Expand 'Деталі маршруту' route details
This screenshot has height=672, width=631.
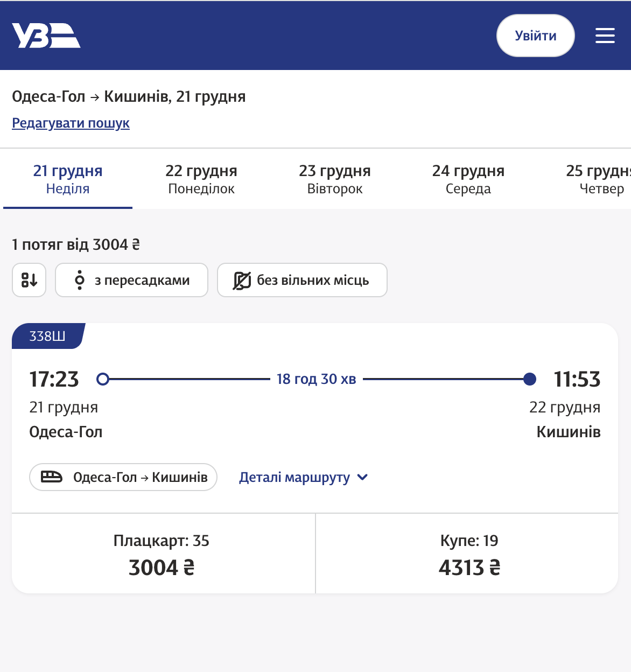pyautogui.click(x=295, y=478)
